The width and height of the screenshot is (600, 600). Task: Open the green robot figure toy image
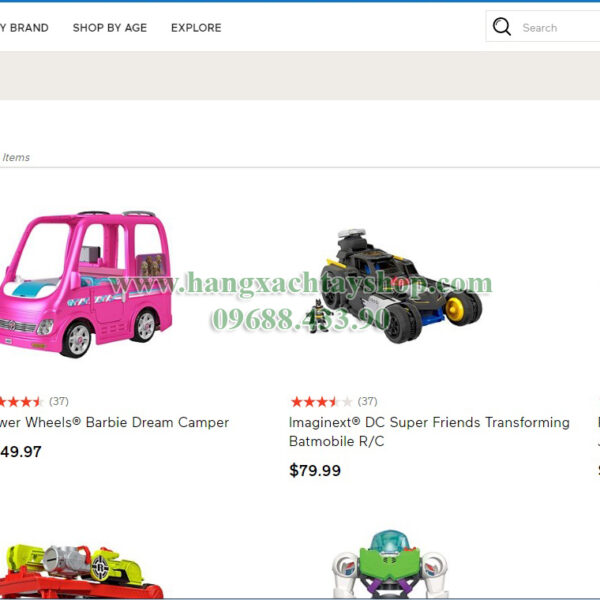click(x=390, y=564)
